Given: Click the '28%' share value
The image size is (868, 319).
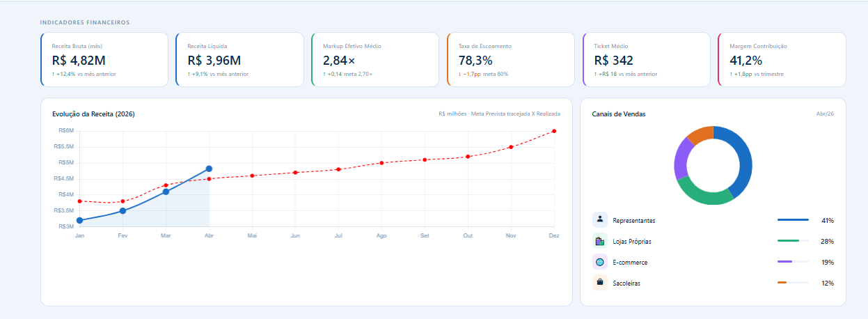Looking at the screenshot, I should coord(828,242).
